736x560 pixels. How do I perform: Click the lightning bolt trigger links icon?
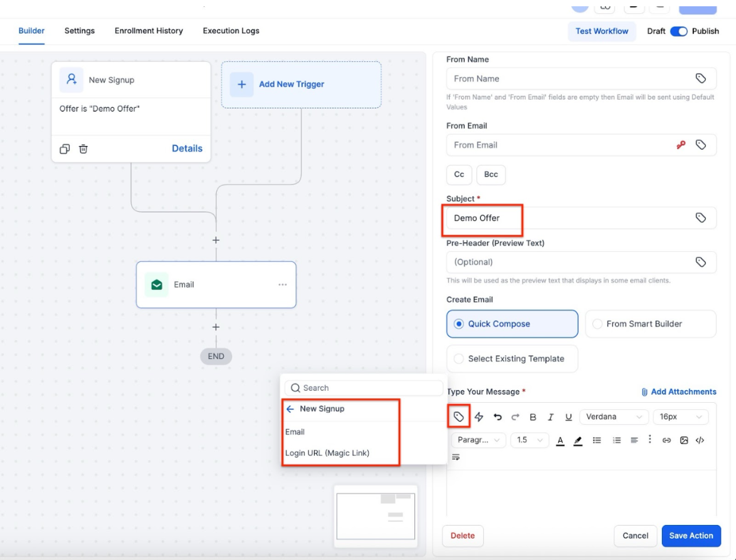pos(479,417)
